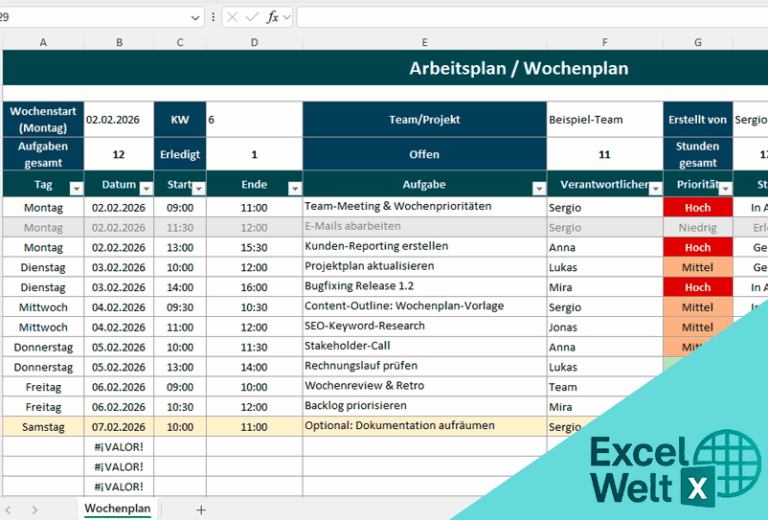This screenshot has width=768, height=520.
Task: Select column B header
Action: pos(119,43)
